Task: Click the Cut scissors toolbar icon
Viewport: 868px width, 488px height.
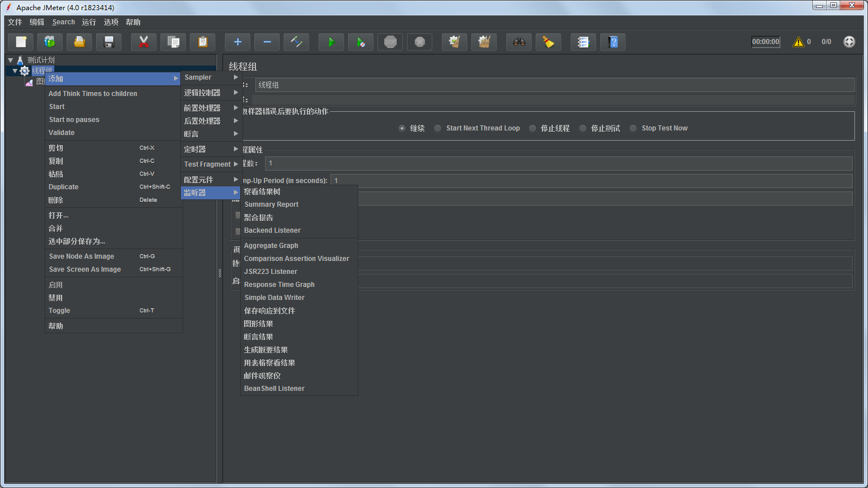Action: pos(144,42)
